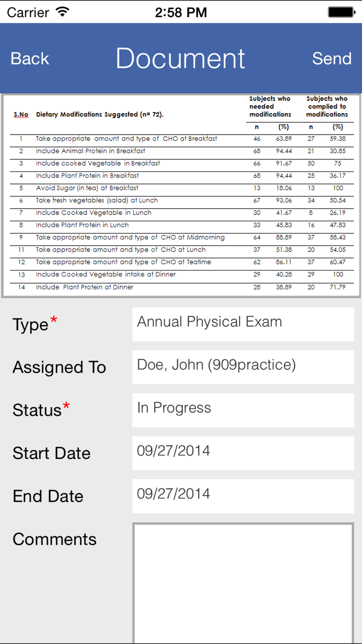Tap inside the Comments text box
Viewport: 362px width, 644px height.
point(243,582)
